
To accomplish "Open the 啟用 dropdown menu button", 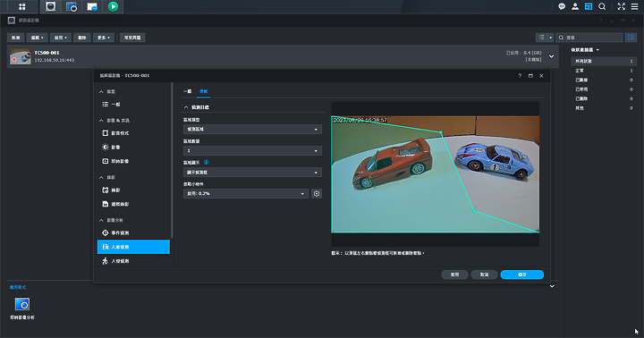I will point(61,38).
